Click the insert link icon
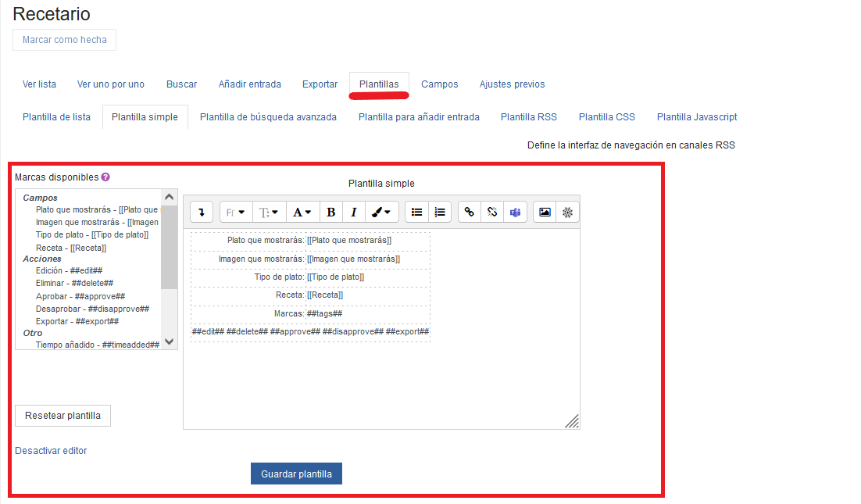861x504 pixels. [x=470, y=212]
